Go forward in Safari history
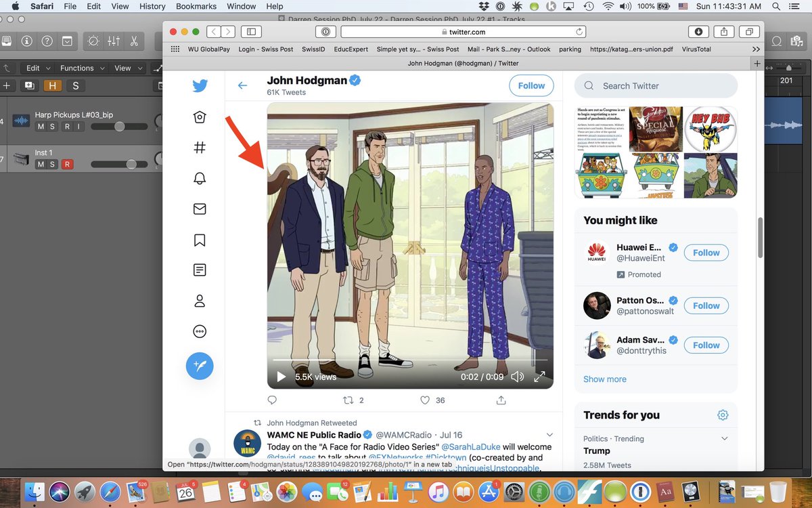The height and width of the screenshot is (508, 812). click(x=228, y=32)
